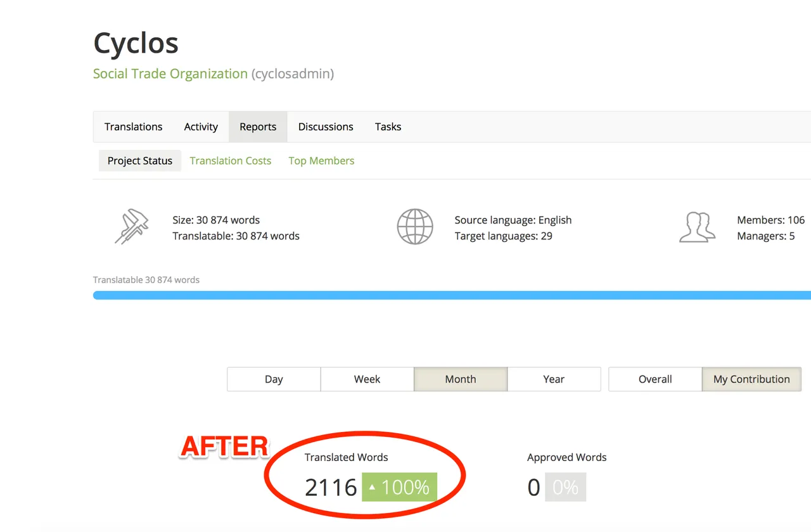Click the grey 0% approved badge
The height and width of the screenshot is (532, 811).
point(565,487)
